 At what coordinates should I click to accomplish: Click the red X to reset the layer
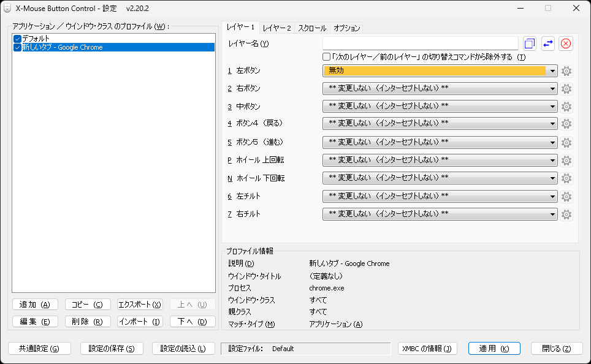[565, 43]
